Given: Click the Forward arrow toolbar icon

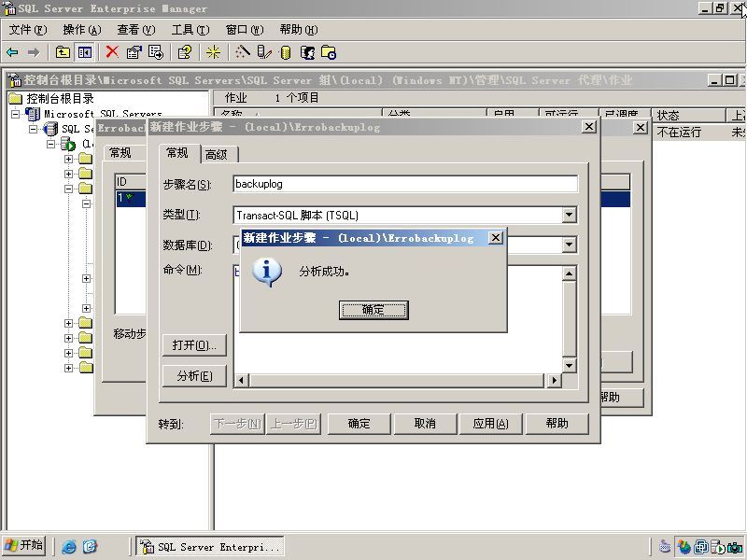Looking at the screenshot, I should click(34, 52).
